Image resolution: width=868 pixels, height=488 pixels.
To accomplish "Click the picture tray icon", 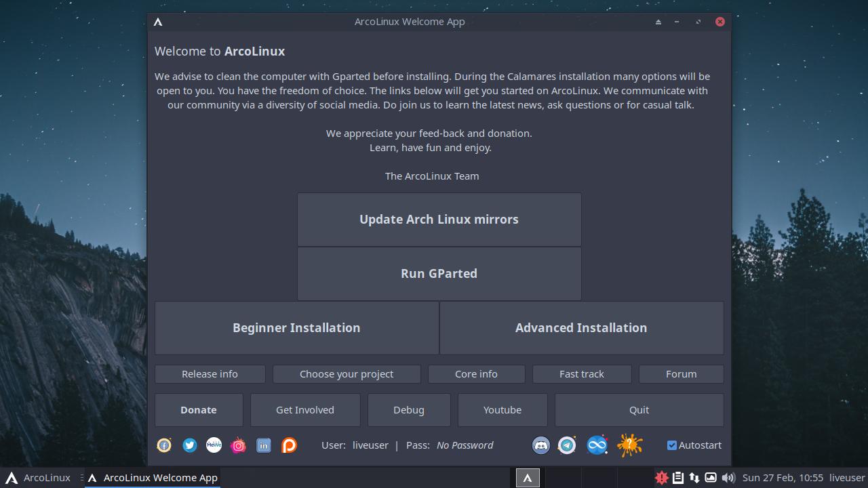I will pos(711,478).
